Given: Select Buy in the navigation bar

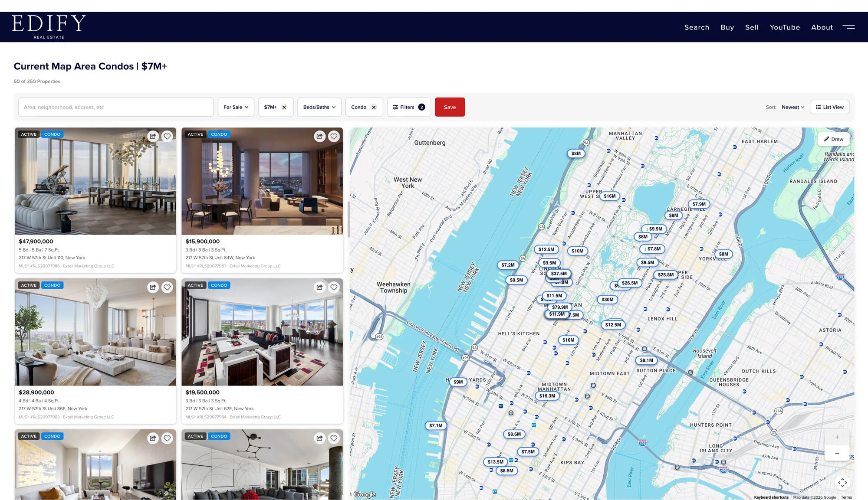Looking at the screenshot, I should 727,27.
